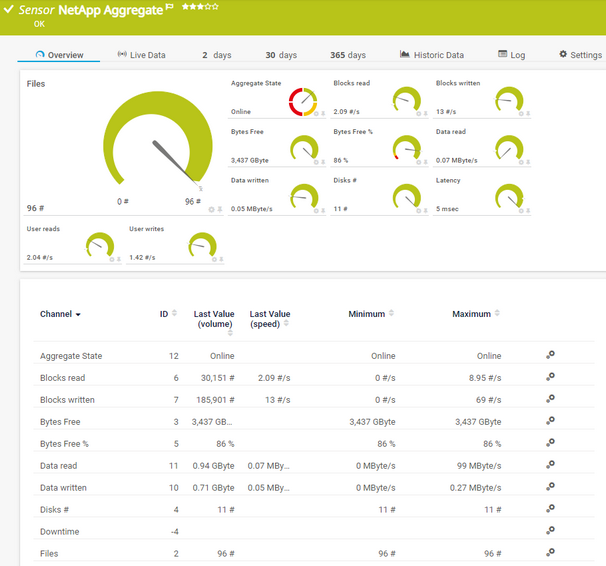Click pin icon under the Files gauge
The height and width of the screenshot is (566, 606).
220,209
